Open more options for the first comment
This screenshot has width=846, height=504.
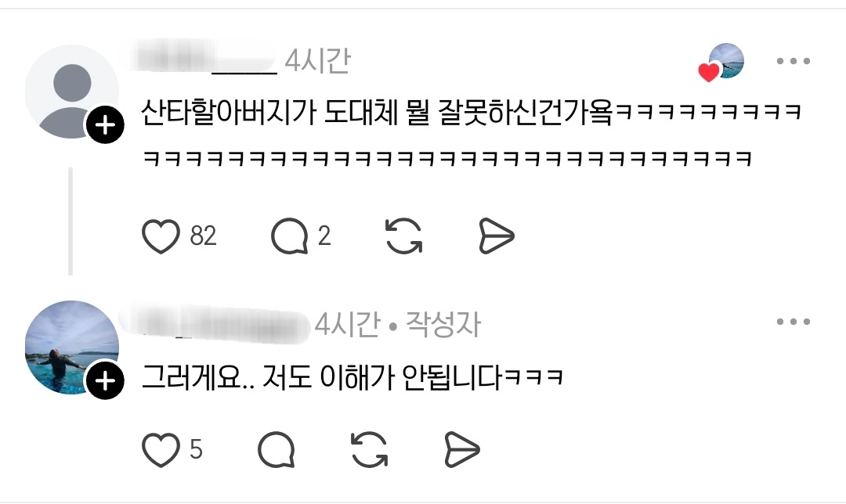click(x=793, y=61)
